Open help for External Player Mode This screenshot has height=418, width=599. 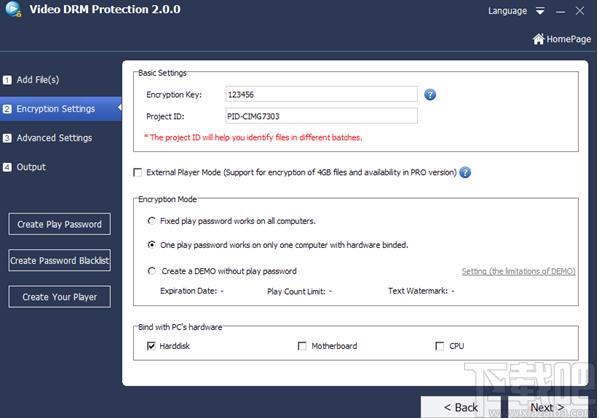tap(465, 172)
